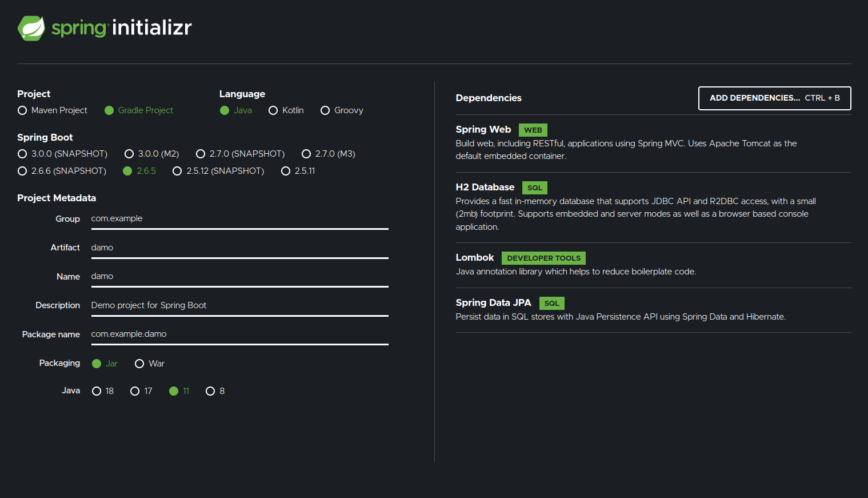Set packaging to Jar
The image size is (868, 498).
[105, 364]
